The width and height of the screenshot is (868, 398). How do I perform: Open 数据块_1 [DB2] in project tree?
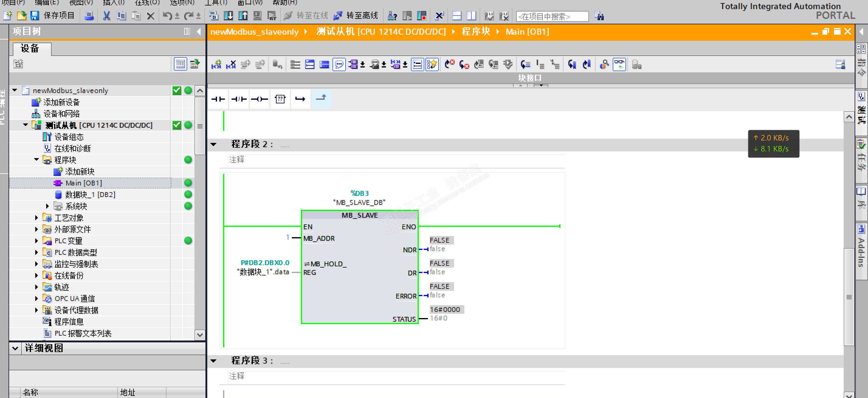pyautogui.click(x=90, y=195)
